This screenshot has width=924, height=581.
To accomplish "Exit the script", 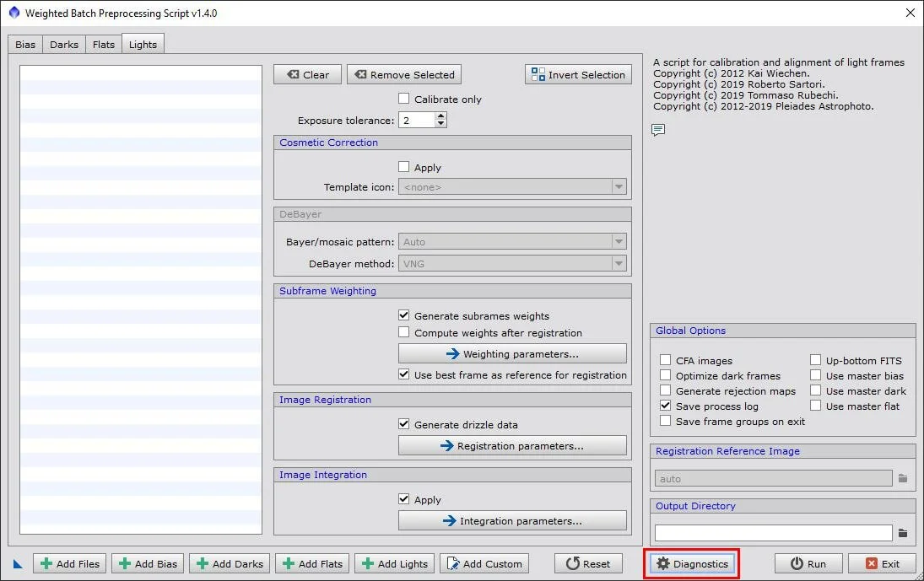I will (x=882, y=564).
